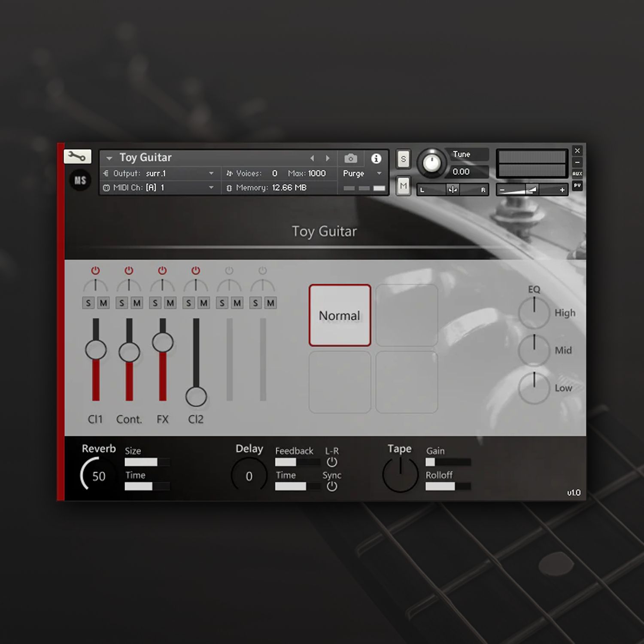Mute the instrument with header M button
This screenshot has width=644, height=644.
[x=403, y=186]
